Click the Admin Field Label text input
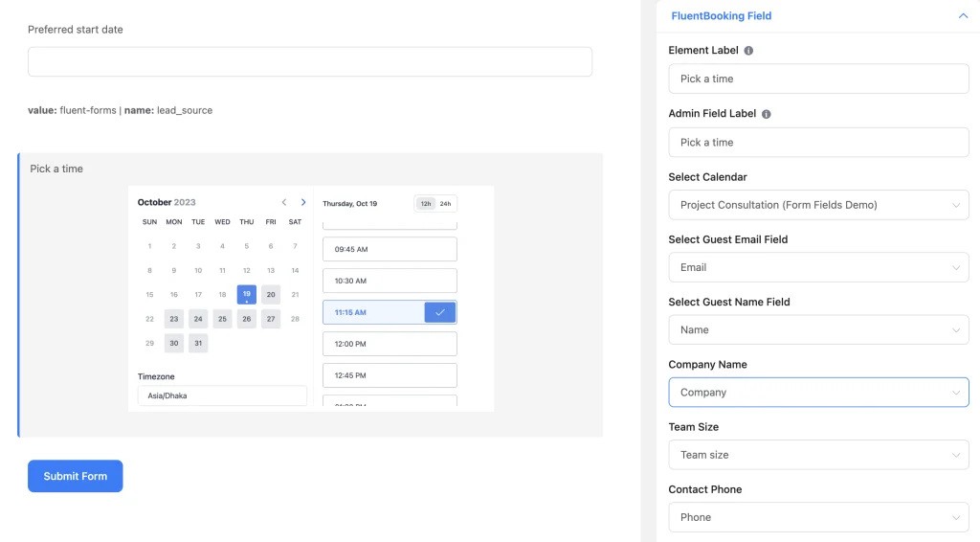The height and width of the screenshot is (542, 980). (818, 143)
